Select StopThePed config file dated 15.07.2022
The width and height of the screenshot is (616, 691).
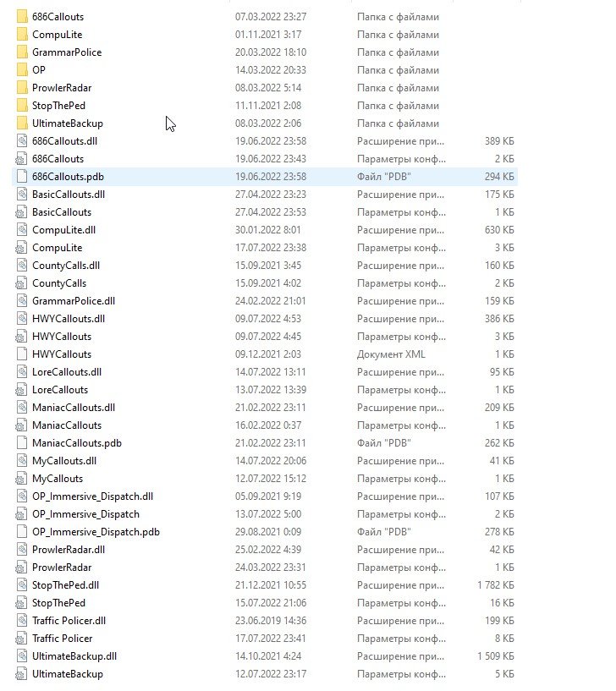(58, 603)
